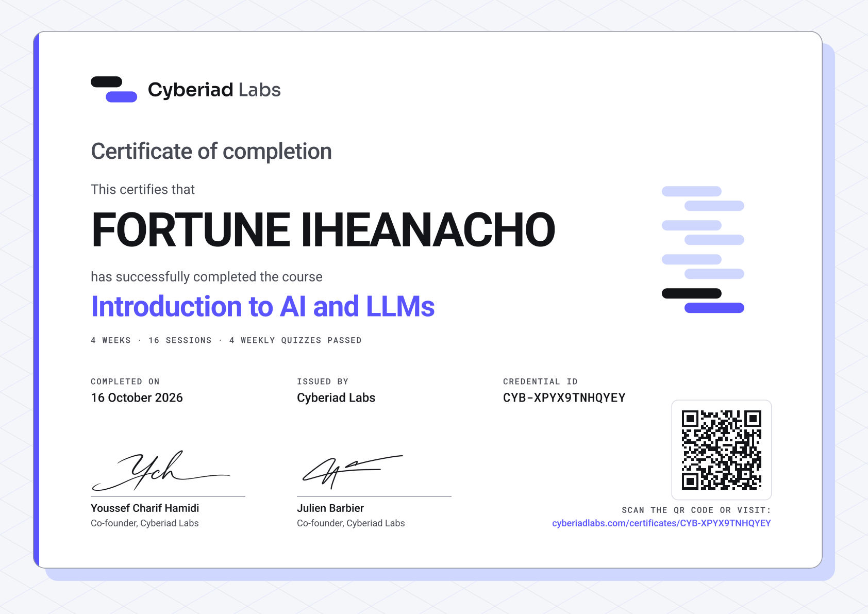Click the 'Cyberiad Labs' brand name beside the logo
Viewport: 868px width, 614px height.
click(214, 90)
